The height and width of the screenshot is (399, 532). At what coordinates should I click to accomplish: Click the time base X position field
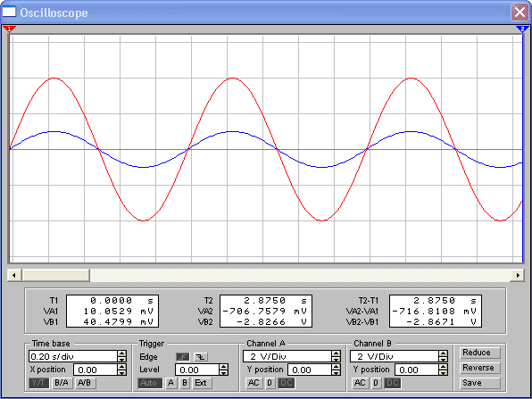96,370
